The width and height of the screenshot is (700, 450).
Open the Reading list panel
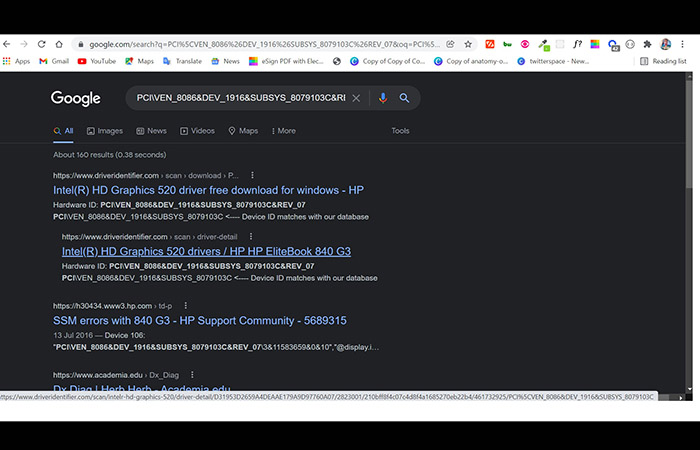[663, 61]
